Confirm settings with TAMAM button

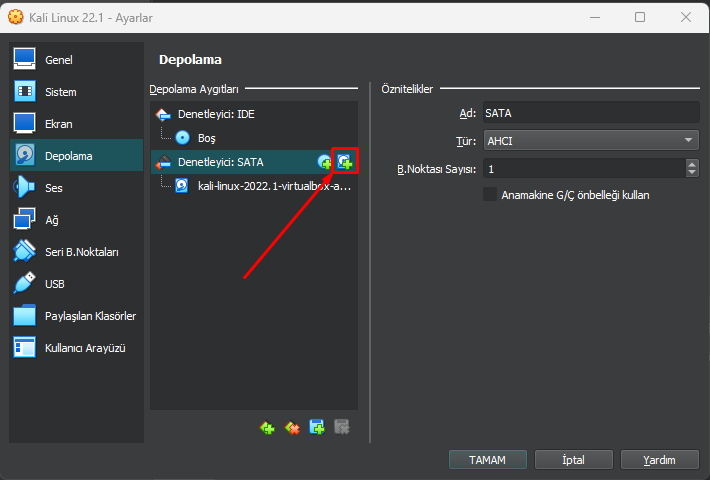click(488, 460)
